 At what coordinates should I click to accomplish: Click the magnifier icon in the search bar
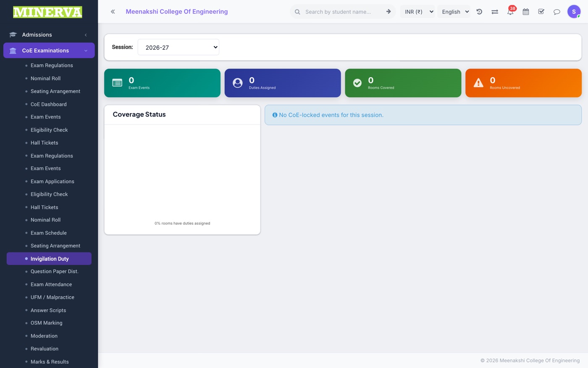[297, 12]
